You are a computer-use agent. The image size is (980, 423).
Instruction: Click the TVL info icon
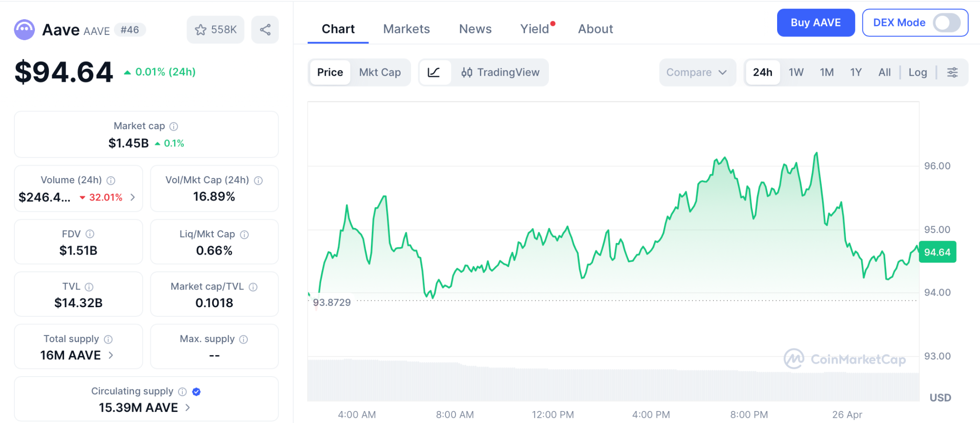pyautogui.click(x=89, y=287)
